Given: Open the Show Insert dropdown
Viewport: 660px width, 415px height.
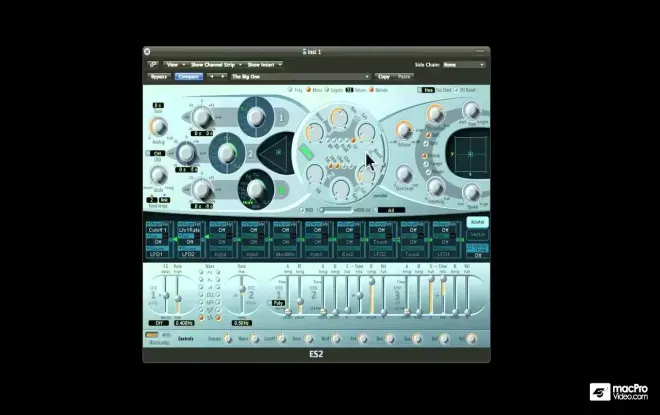Looking at the screenshot, I should [264, 64].
